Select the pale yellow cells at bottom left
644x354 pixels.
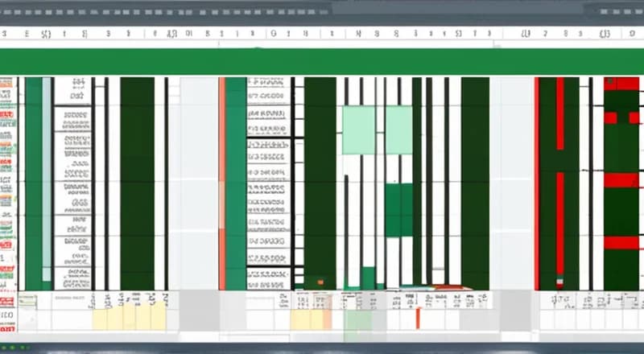click(129, 319)
